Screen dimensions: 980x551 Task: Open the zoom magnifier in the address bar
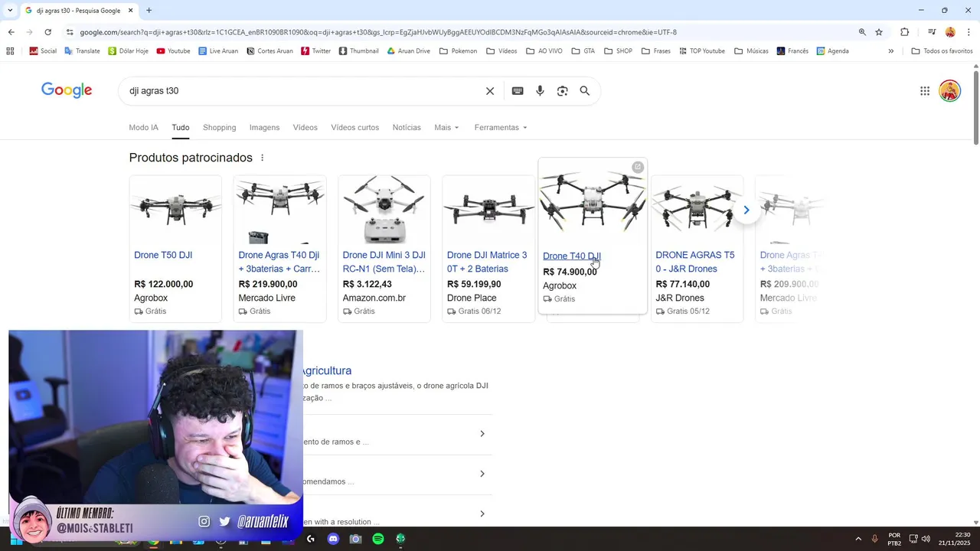(862, 32)
